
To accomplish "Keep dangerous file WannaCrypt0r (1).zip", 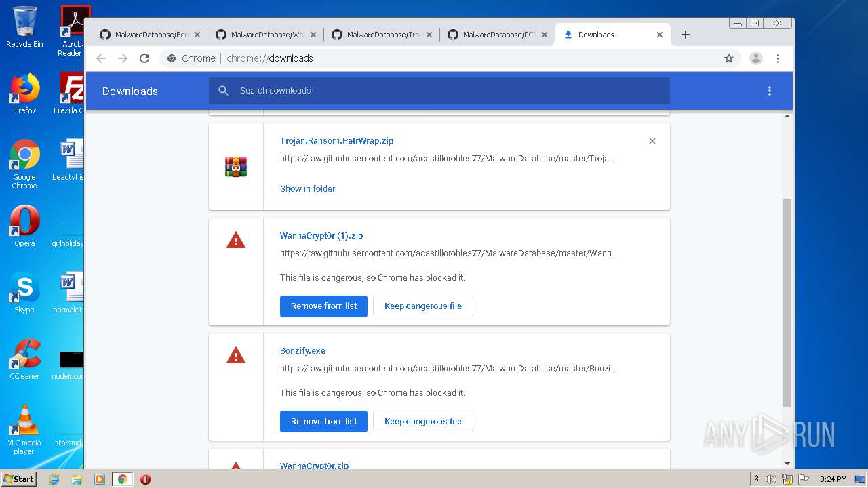I will pos(423,306).
